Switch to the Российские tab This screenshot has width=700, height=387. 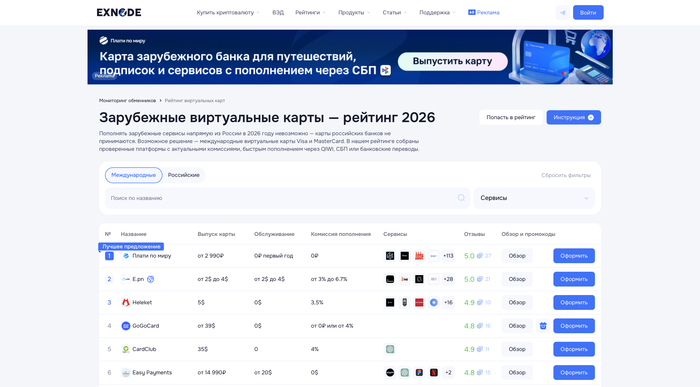pos(183,175)
